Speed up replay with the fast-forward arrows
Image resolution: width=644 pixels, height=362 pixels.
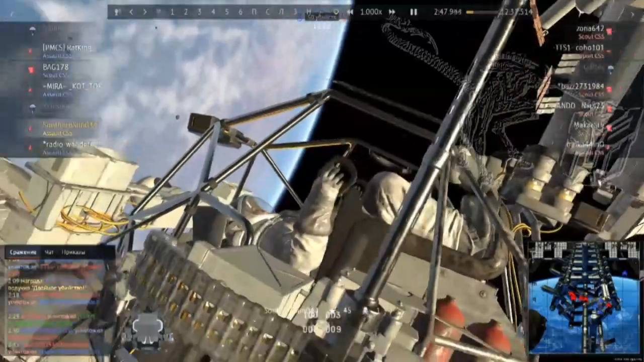tap(392, 12)
